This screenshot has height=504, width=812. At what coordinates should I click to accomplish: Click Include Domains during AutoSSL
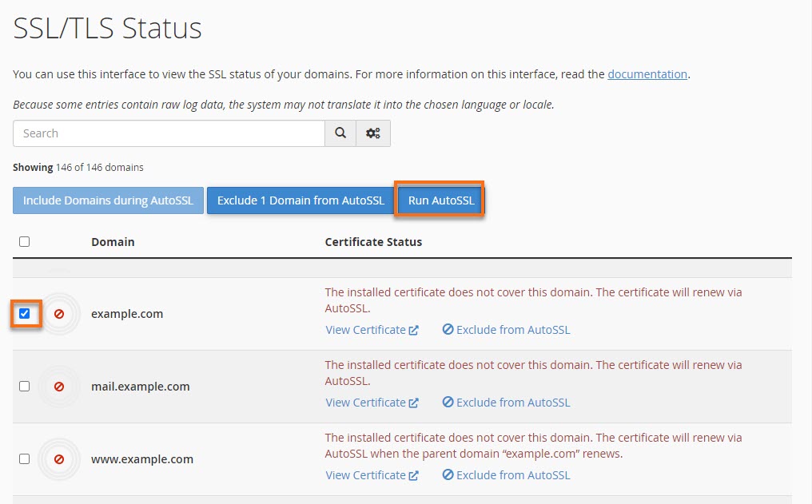(x=107, y=200)
